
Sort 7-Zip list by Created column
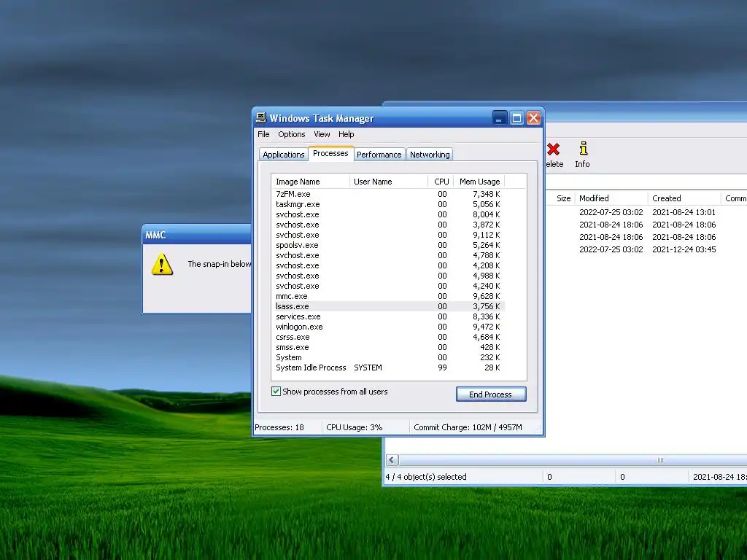684,198
